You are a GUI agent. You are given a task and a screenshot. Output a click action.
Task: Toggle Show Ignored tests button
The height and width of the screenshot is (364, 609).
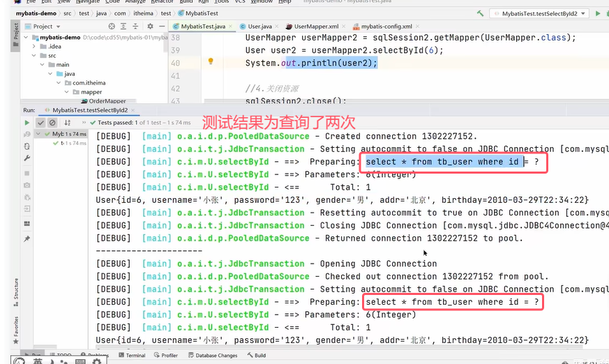point(52,123)
